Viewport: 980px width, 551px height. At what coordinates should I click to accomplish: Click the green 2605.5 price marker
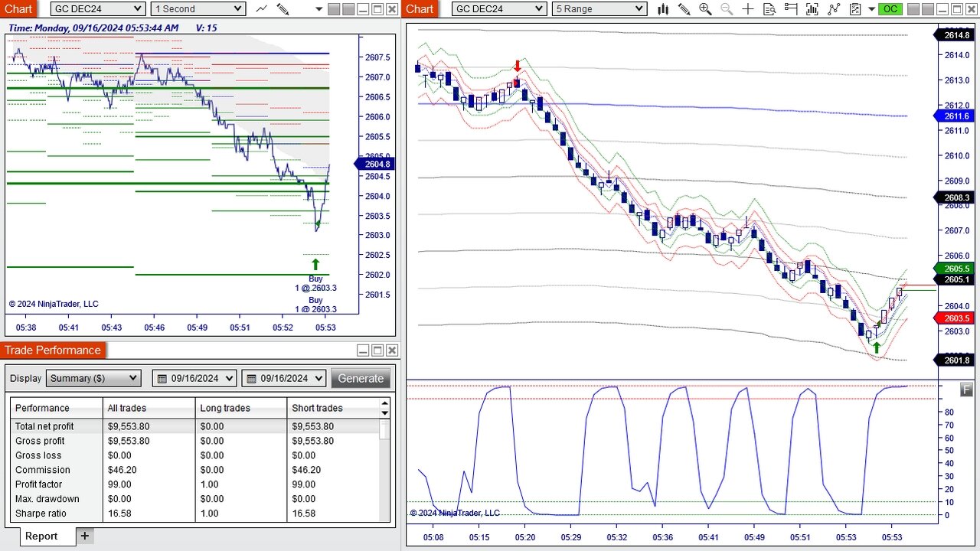point(954,269)
